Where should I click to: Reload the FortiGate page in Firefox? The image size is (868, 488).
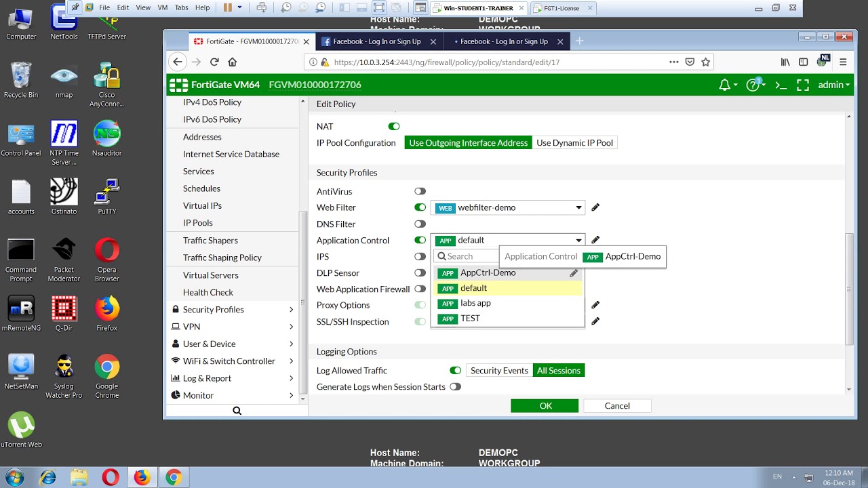point(214,62)
